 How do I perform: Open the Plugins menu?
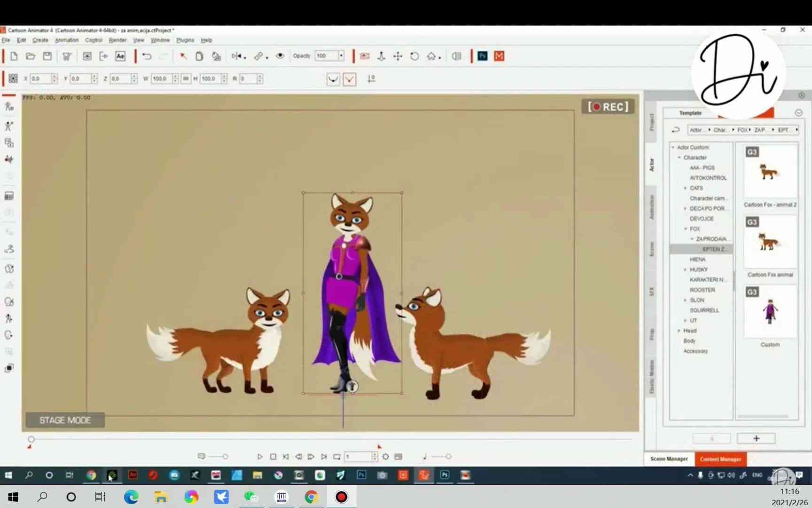click(x=185, y=40)
